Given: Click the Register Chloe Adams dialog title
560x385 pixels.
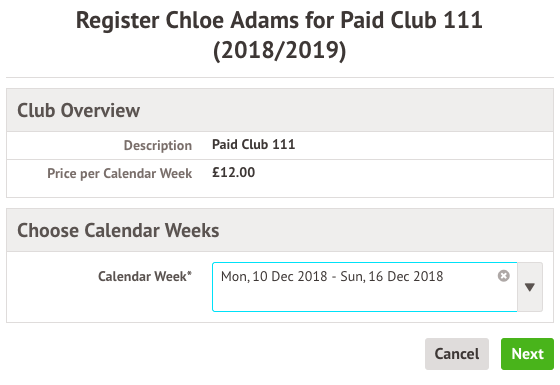Looking at the screenshot, I should pos(279,20).
